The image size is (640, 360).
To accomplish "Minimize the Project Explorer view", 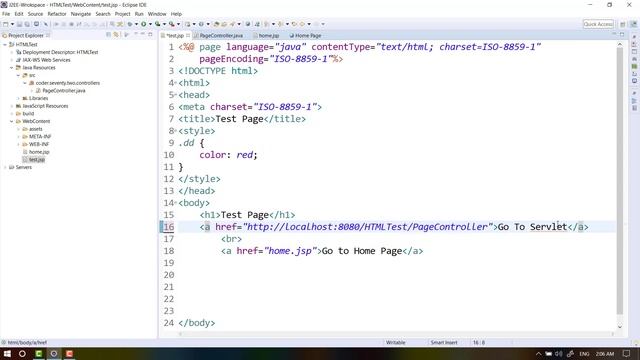I will pos(143,35).
